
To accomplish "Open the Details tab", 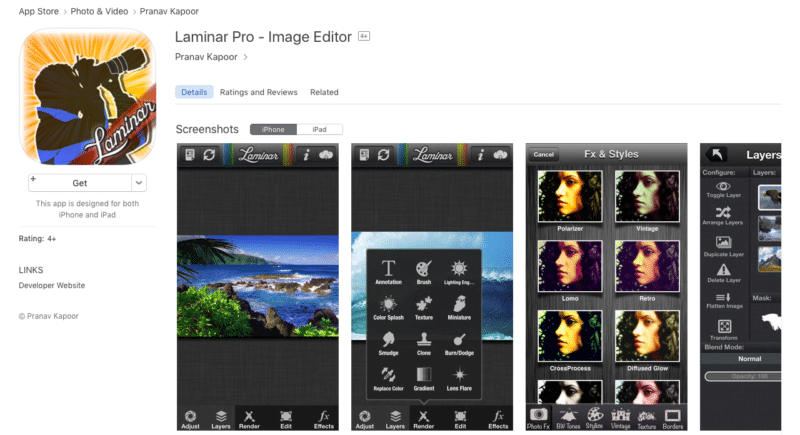I will [194, 92].
